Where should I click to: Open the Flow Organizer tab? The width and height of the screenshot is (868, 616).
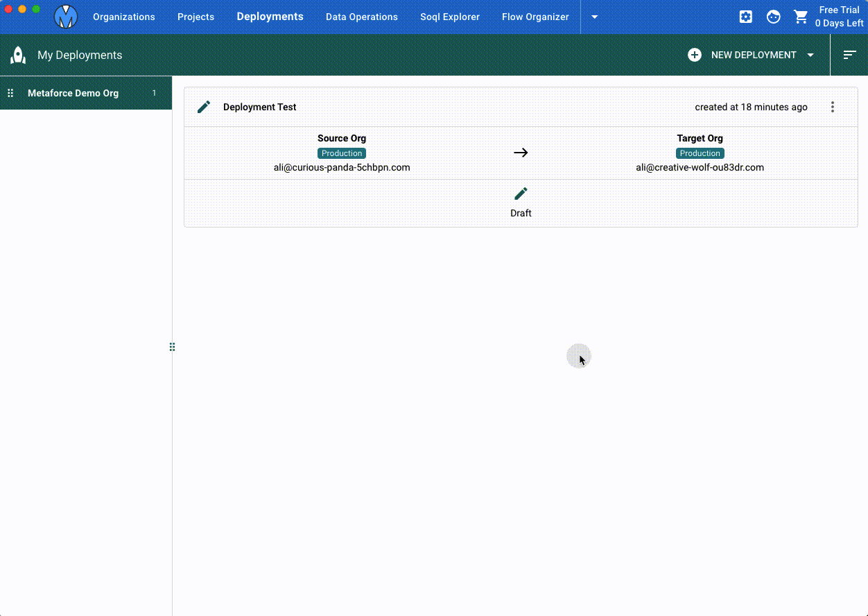pyautogui.click(x=535, y=17)
